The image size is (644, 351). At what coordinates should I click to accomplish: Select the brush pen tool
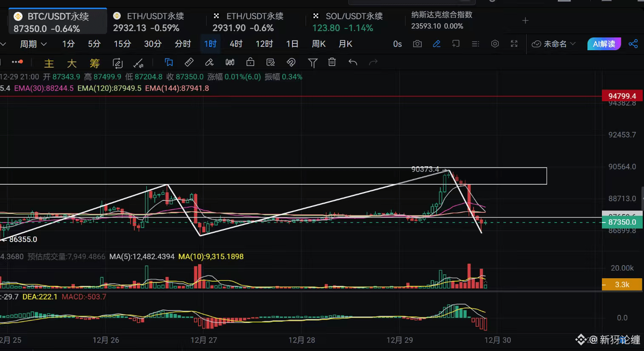coord(209,63)
